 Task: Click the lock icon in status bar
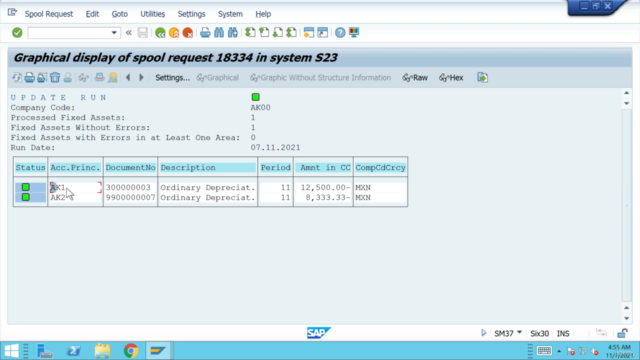click(x=622, y=333)
